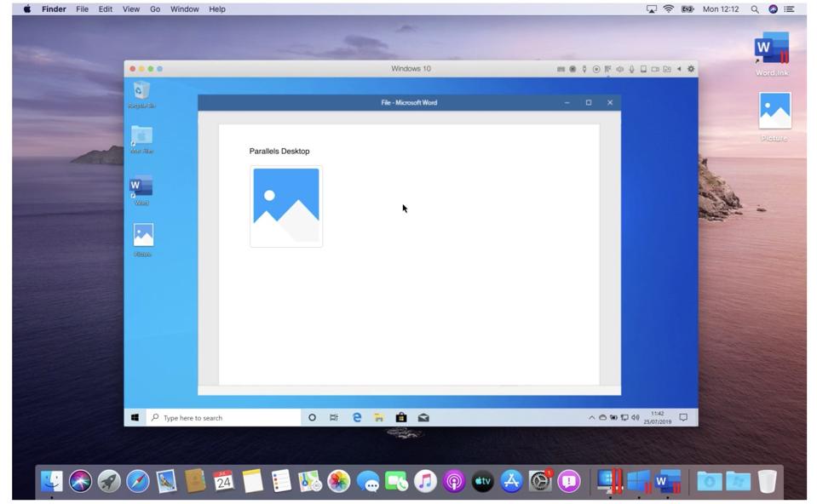Click the 'Parallels Desktop' text in the document

coord(279,151)
